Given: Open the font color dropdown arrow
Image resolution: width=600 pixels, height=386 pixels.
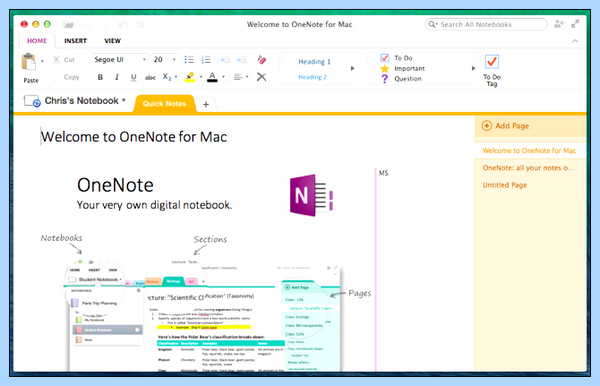Looking at the screenshot, I should 223,77.
